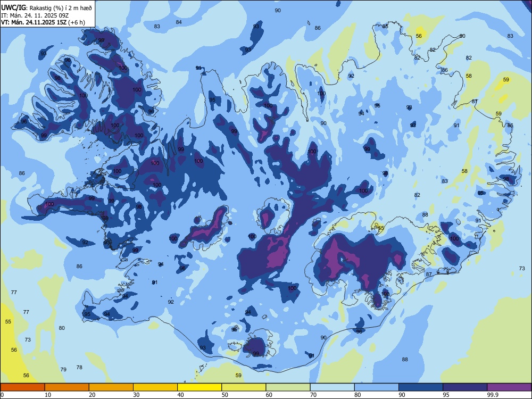Click the 85 value on the northeast peninsula
The image size is (532, 399).
click(385, 26)
